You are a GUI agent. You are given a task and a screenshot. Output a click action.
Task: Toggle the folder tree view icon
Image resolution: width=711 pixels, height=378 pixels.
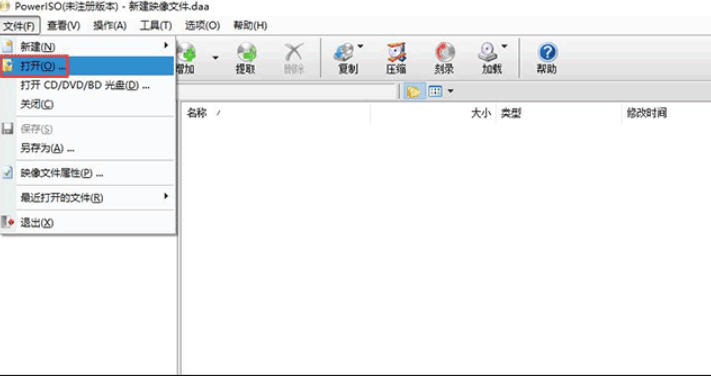pos(414,92)
